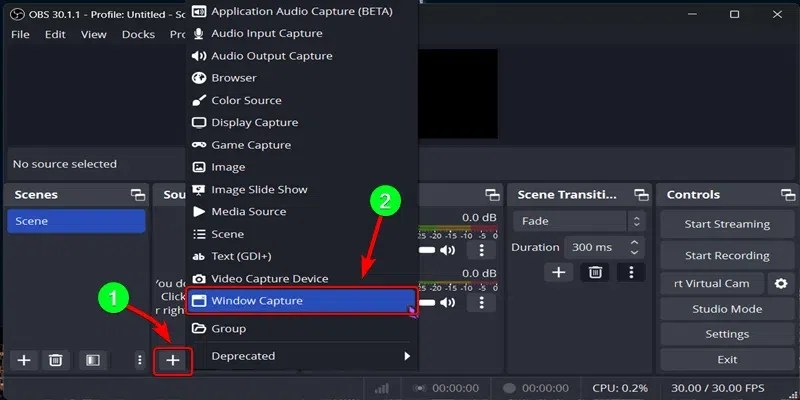Pop out the Audio Mixer dock
800x400 pixels.
click(492, 194)
